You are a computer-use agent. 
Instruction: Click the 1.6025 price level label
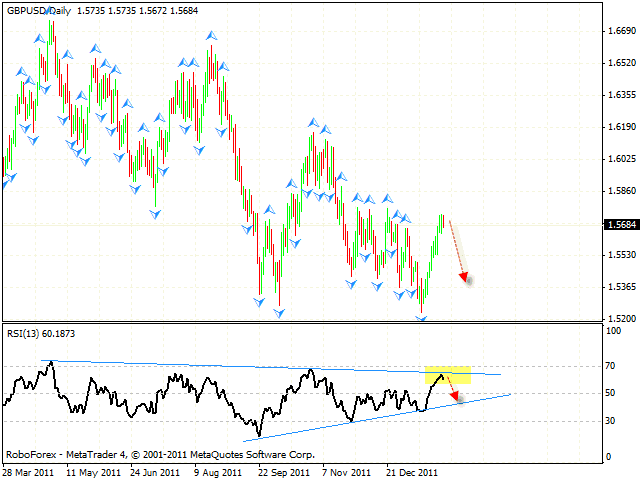pos(620,159)
